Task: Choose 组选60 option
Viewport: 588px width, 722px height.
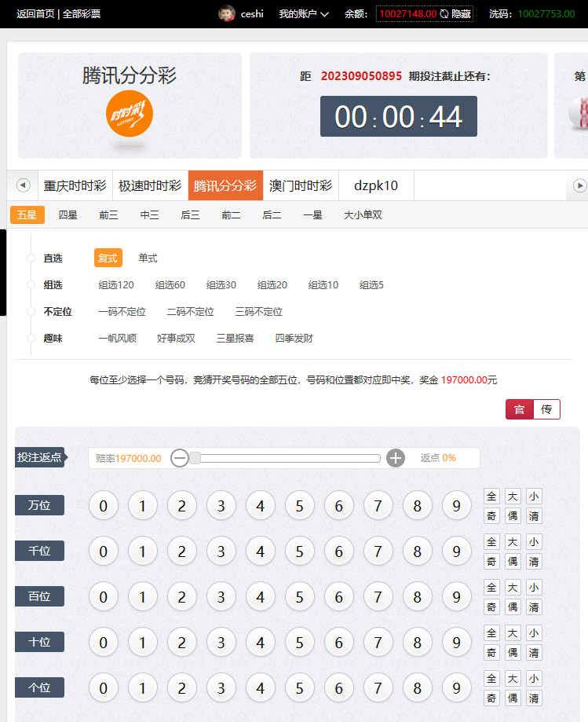Action: [170, 285]
